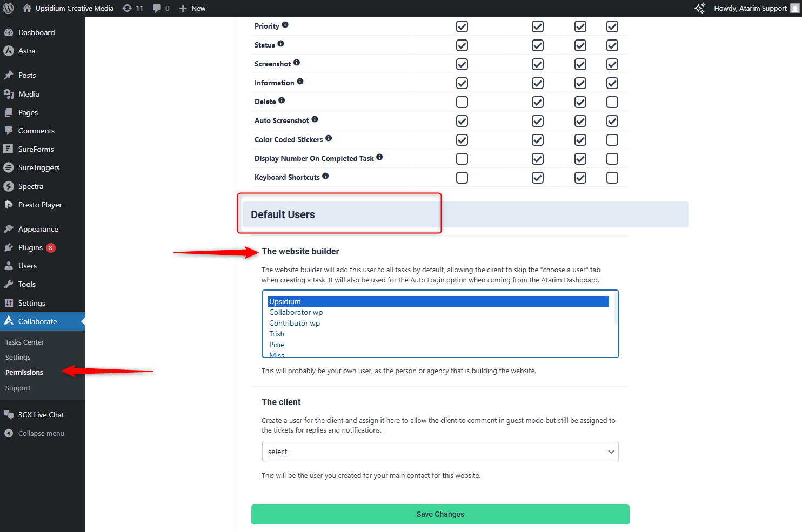The image size is (802, 532).
Task: Select Collaborator wp in website builder list
Action: tap(296, 312)
